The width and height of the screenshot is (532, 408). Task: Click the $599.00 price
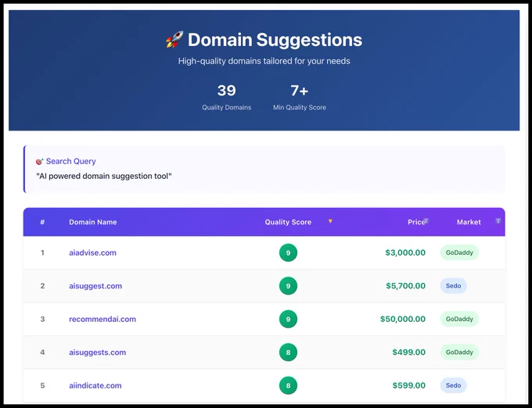(409, 385)
